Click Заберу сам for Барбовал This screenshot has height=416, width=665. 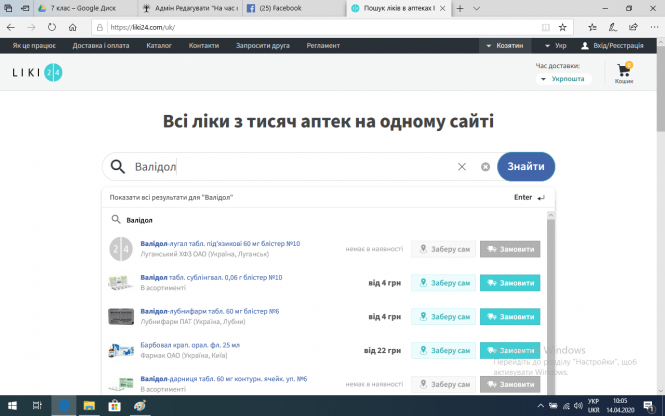click(x=443, y=351)
